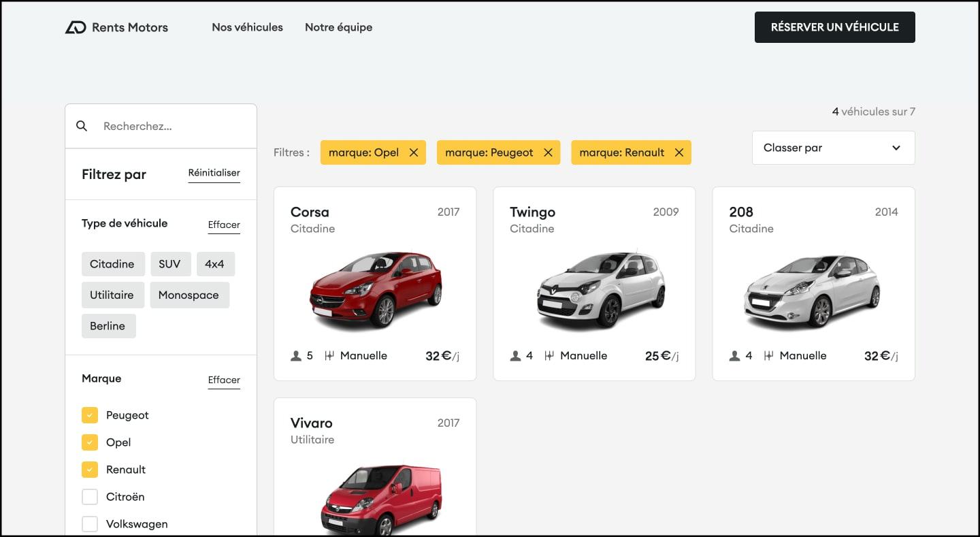Click the seats icon on Twingo card
This screenshot has height=537, width=980.
coord(515,355)
